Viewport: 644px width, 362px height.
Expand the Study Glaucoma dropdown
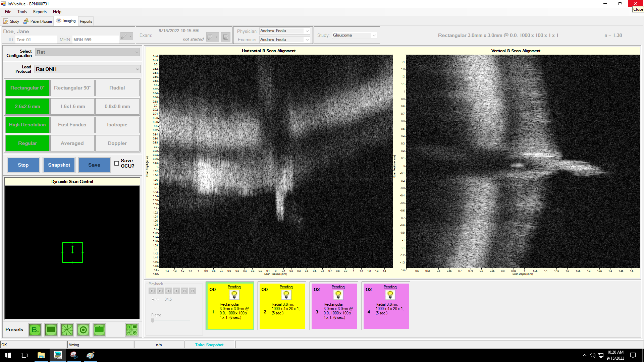pyautogui.click(x=374, y=35)
